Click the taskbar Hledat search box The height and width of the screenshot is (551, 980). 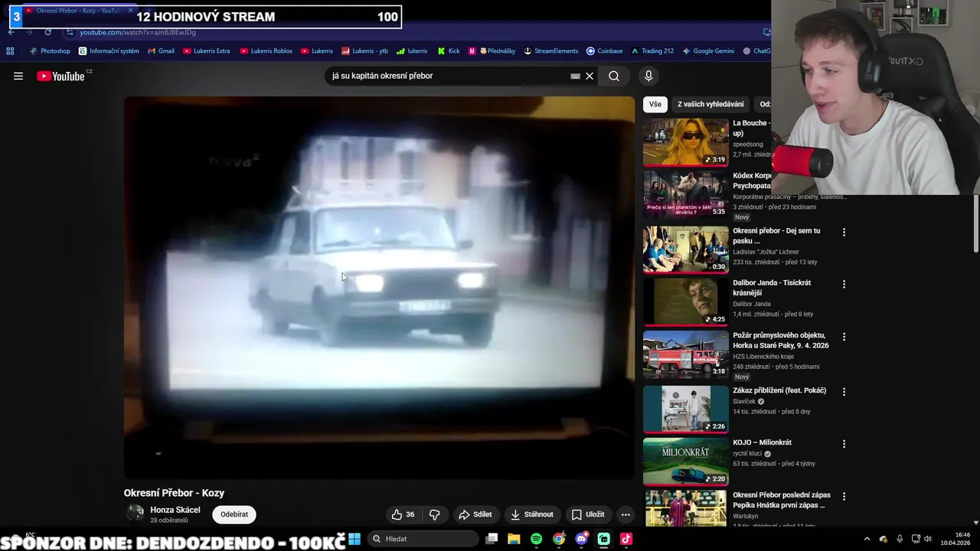tap(423, 539)
